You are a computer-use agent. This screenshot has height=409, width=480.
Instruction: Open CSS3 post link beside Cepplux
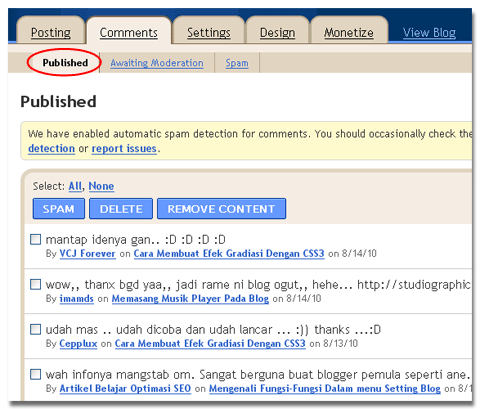[x=210, y=344]
